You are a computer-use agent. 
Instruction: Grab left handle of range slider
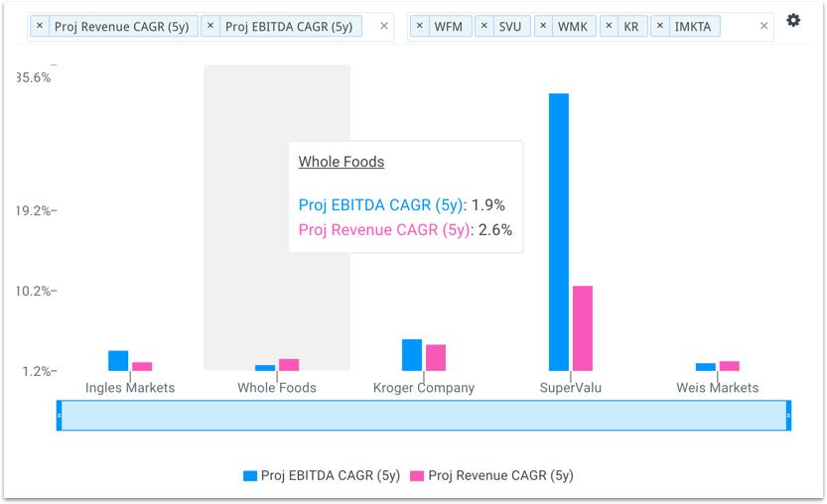60,416
